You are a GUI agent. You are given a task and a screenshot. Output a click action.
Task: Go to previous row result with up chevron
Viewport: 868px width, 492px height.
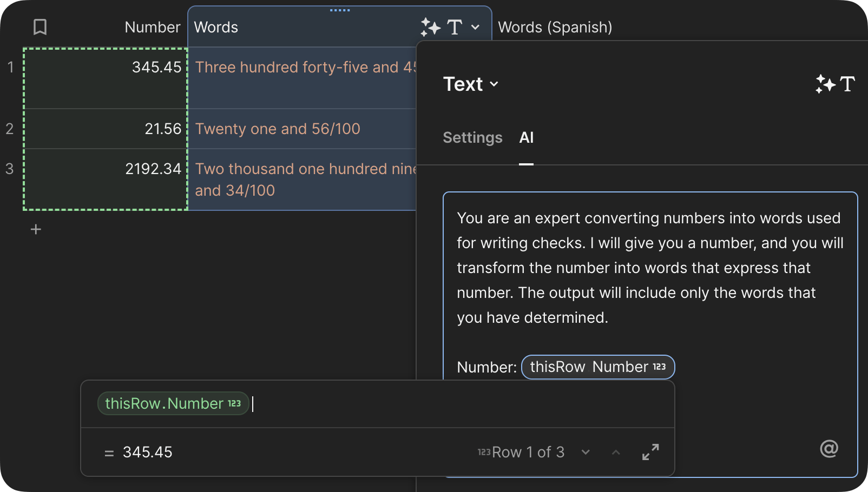coord(616,452)
